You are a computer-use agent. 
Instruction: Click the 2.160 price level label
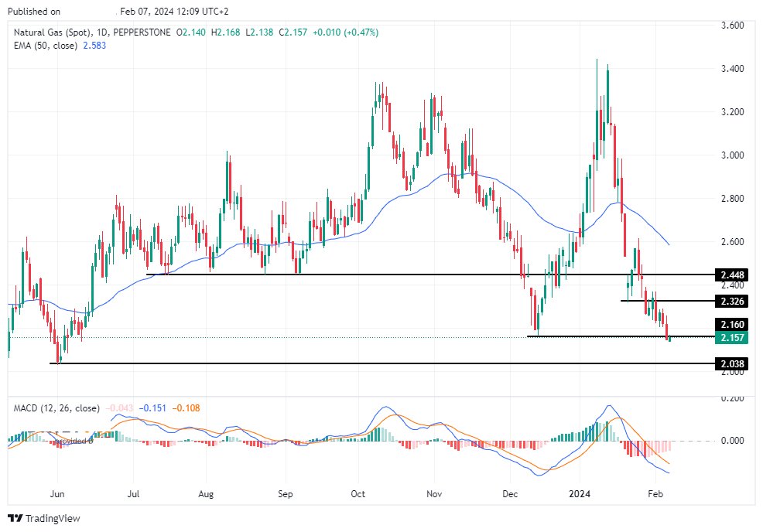[730, 326]
